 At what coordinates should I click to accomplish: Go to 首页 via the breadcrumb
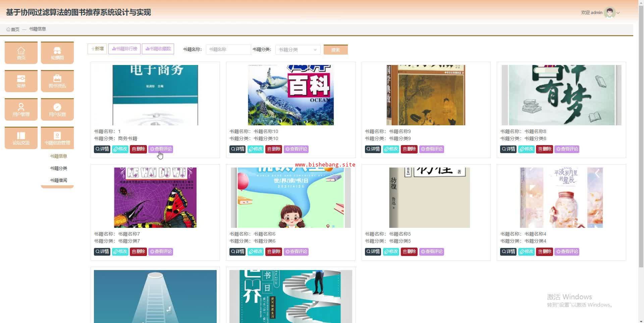point(13,29)
